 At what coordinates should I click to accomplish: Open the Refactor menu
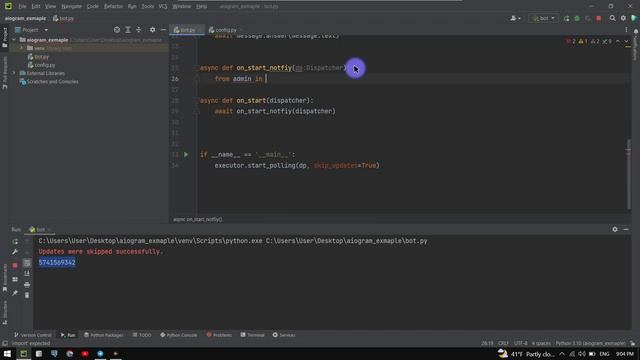[113, 7]
